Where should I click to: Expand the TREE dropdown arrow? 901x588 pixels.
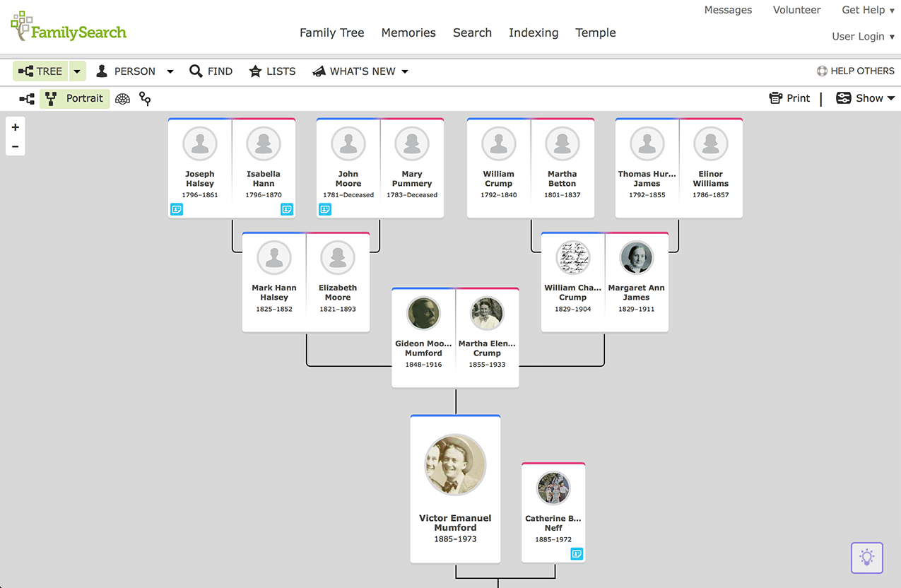point(76,71)
